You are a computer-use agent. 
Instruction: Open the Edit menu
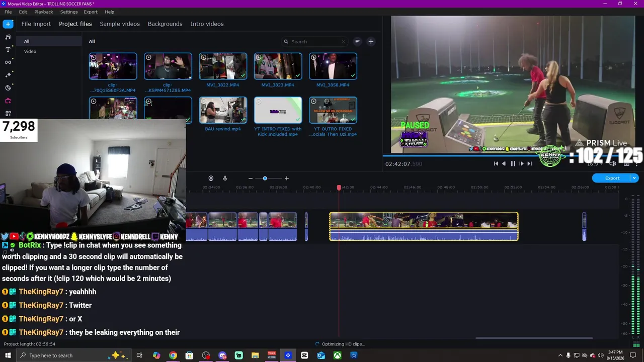tap(23, 12)
